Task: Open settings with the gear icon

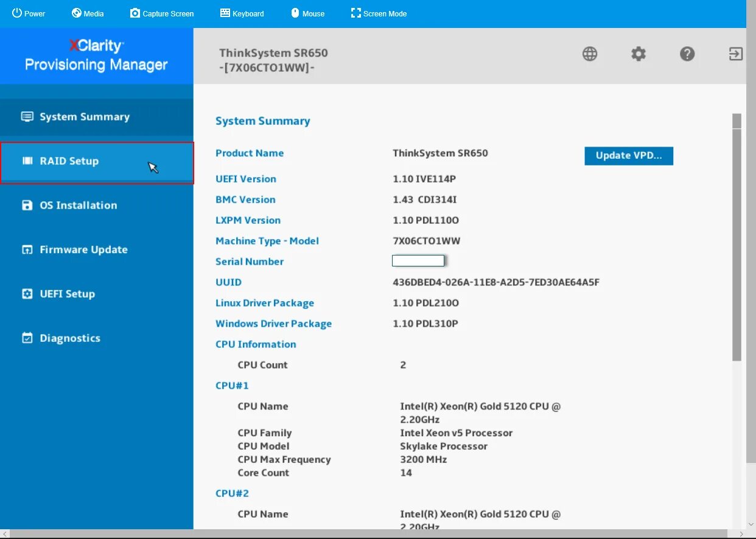Action: 639,54
